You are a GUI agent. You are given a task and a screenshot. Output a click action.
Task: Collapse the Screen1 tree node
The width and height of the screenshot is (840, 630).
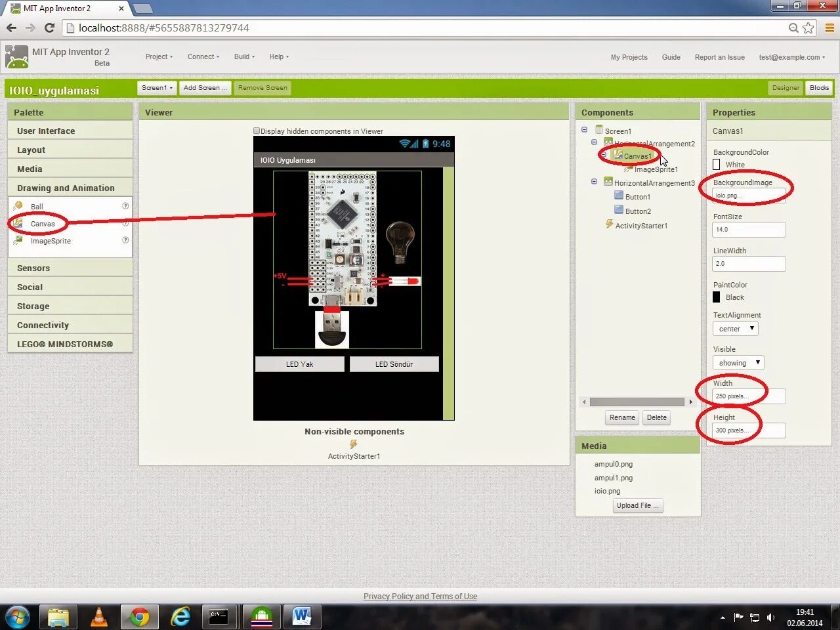[x=584, y=129]
